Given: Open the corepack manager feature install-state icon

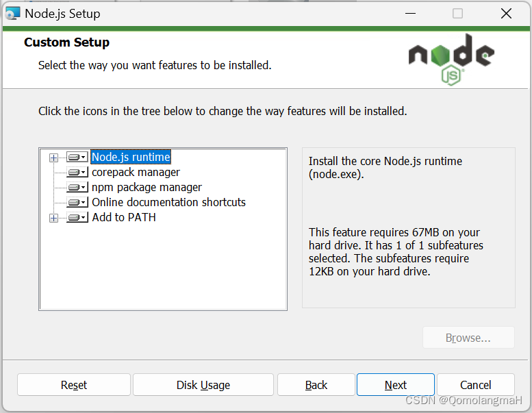Looking at the screenshot, I should [x=77, y=172].
